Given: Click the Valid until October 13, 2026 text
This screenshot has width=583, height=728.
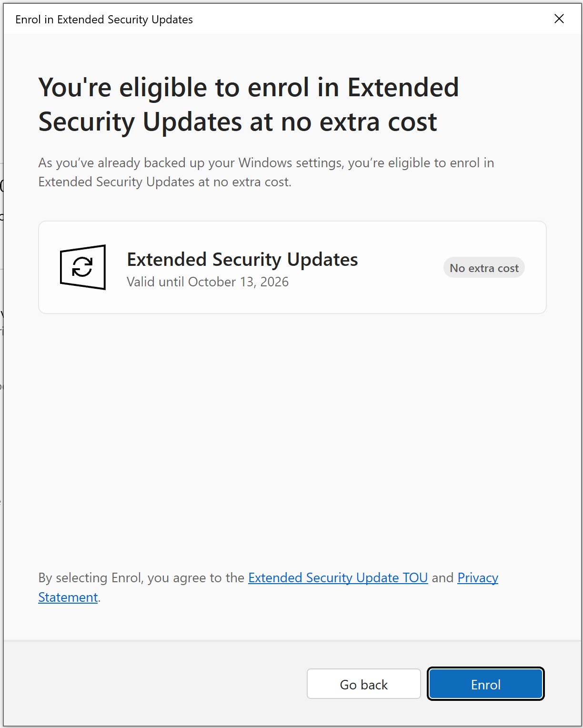Looking at the screenshot, I should [208, 282].
